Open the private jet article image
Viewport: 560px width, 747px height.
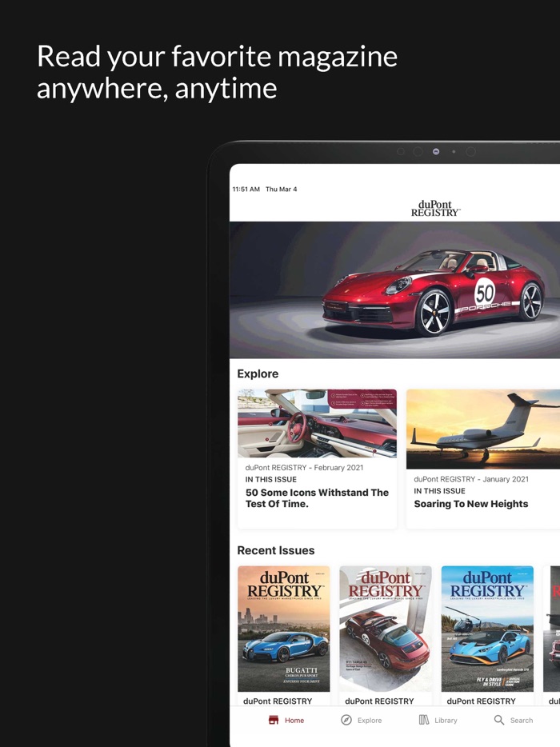[x=483, y=429]
